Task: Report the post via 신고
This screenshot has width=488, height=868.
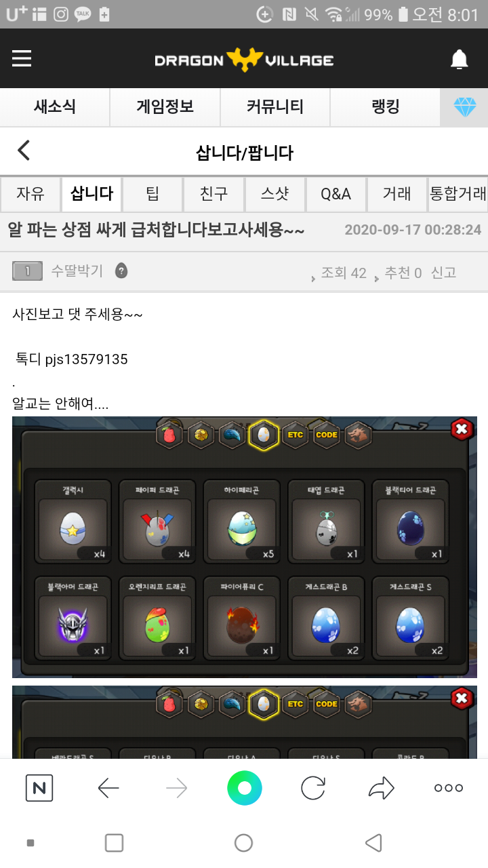Action: pos(443,273)
